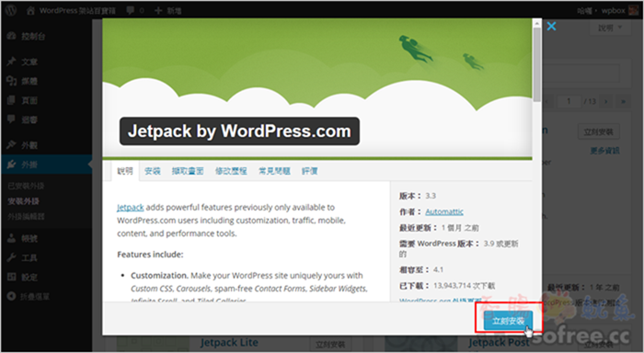Open the Jetpack Lite plugin title link
This screenshot has width=644, height=353.
pyautogui.click(x=229, y=342)
